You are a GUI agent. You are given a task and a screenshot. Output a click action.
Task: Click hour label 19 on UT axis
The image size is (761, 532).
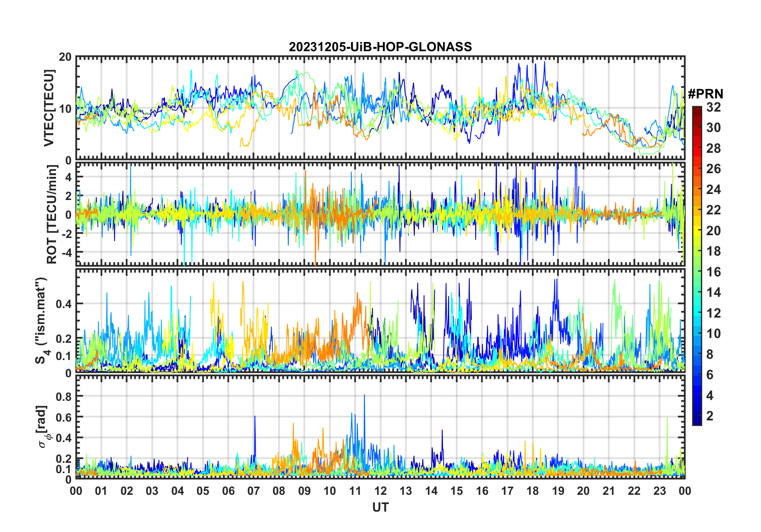(x=558, y=491)
